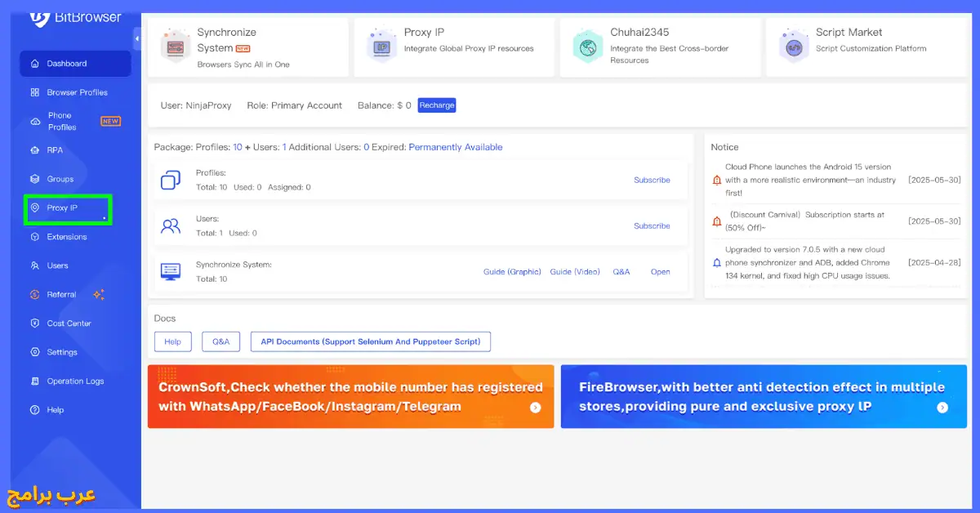Open the Synchronize System card title
Image resolution: width=980 pixels, height=513 pixels.
[226, 40]
